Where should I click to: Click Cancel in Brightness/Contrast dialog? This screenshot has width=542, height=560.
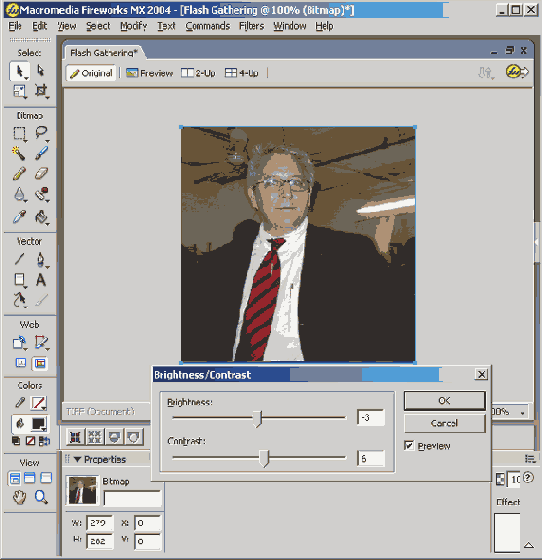coord(445,423)
